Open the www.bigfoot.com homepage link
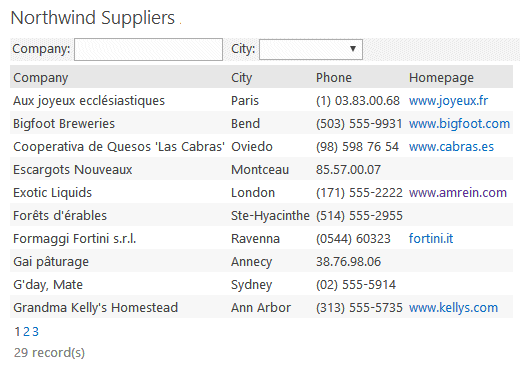520x373 pixels. click(459, 124)
